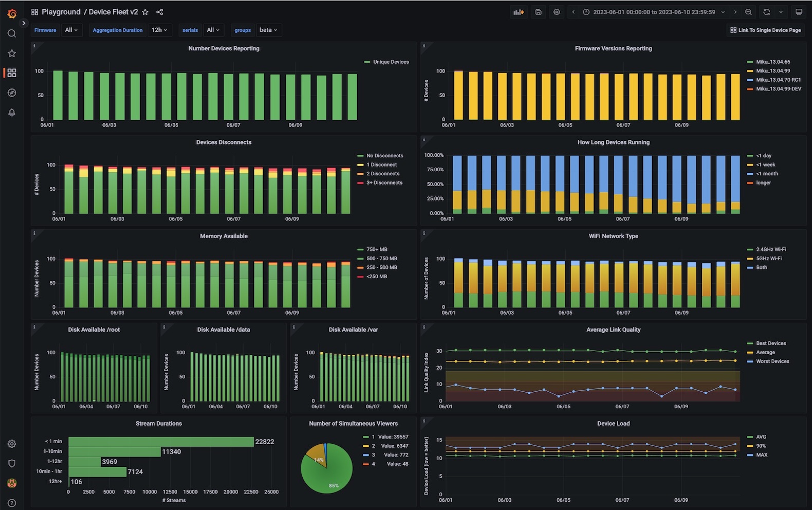
Task: Open Server Admin shield icon
Action: coord(12,463)
